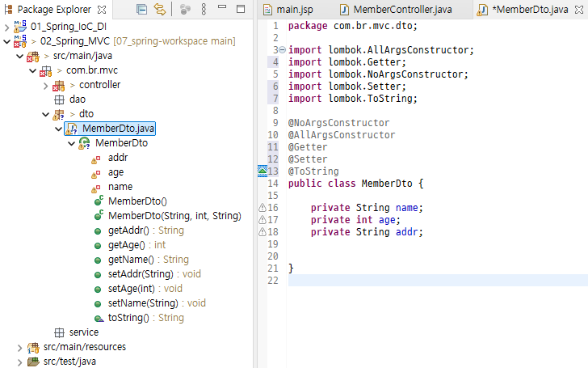Click the dto package icon
Image resolution: width=588 pixels, height=368 pixels.
coord(58,114)
